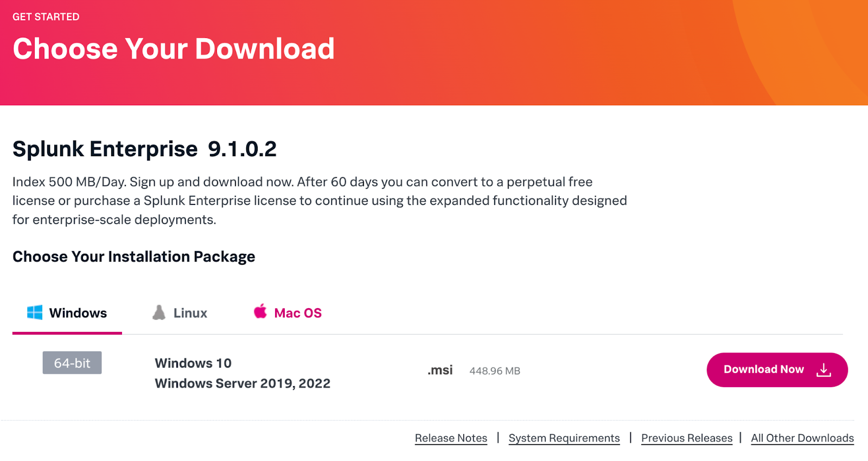The image size is (868, 461).
Task: View the System Requirements link
Action: pyautogui.click(x=564, y=438)
